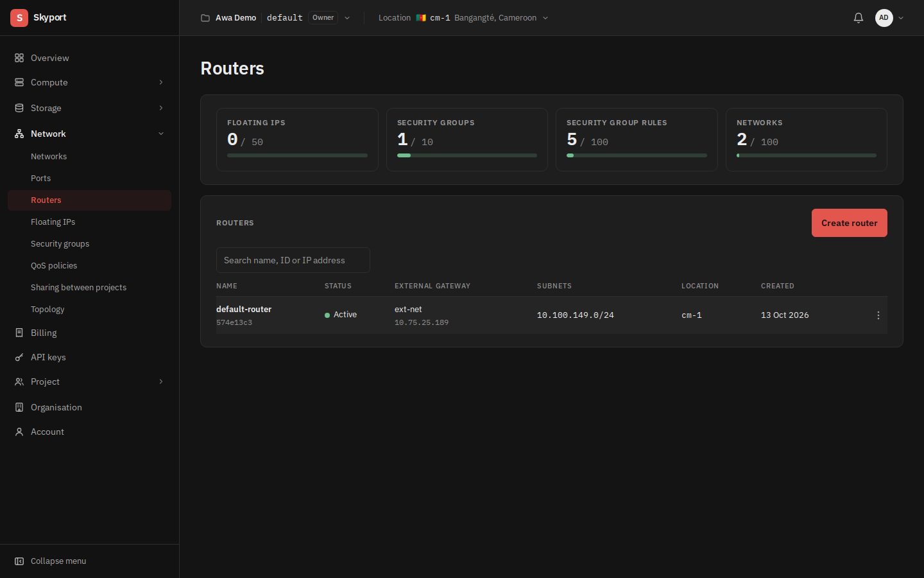Open default-router details link
The height and width of the screenshot is (578, 924).
244,309
